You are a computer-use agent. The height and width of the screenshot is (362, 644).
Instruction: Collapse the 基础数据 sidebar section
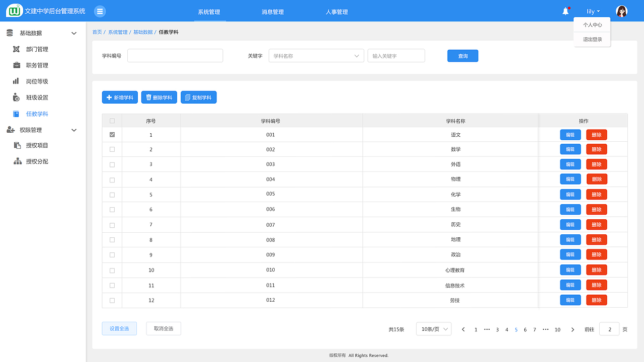tap(73, 33)
